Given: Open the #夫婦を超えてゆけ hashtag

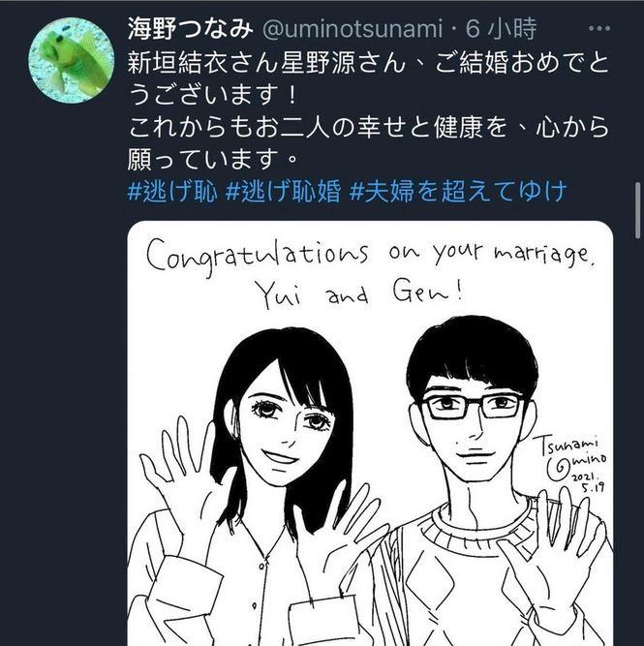Looking at the screenshot, I should pos(459,192).
